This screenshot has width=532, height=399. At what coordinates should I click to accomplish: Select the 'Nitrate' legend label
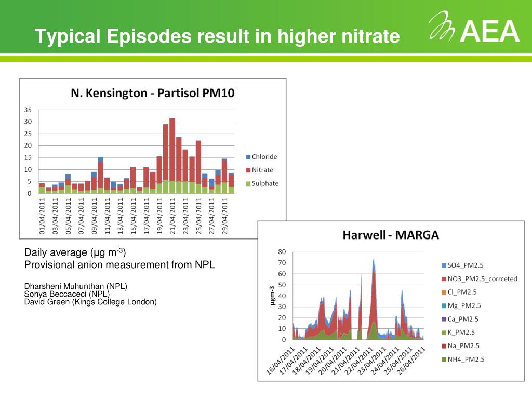(262, 170)
